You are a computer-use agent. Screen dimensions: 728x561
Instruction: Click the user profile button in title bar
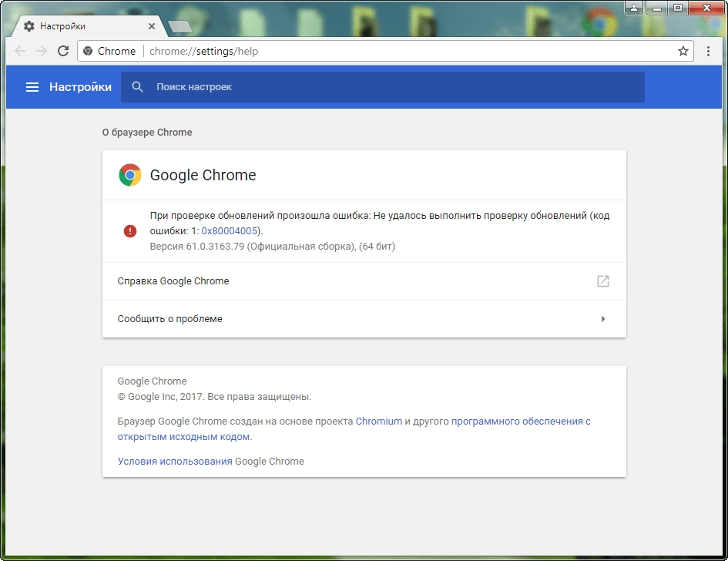coord(634,8)
